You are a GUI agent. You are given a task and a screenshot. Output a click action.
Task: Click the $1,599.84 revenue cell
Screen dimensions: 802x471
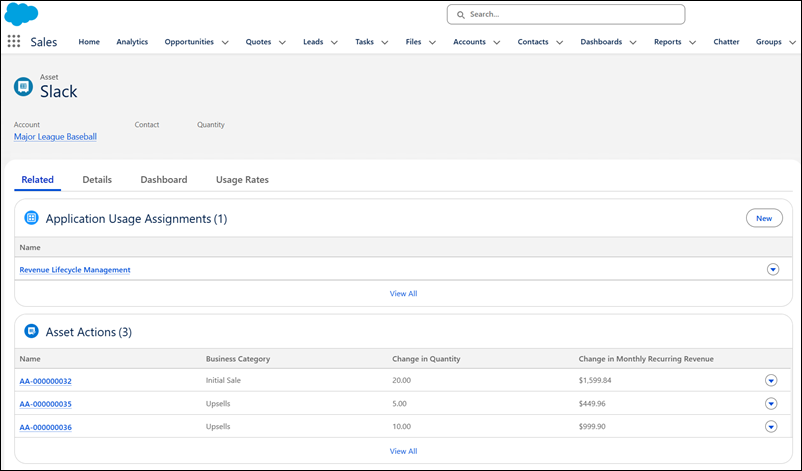pyautogui.click(x=595, y=380)
